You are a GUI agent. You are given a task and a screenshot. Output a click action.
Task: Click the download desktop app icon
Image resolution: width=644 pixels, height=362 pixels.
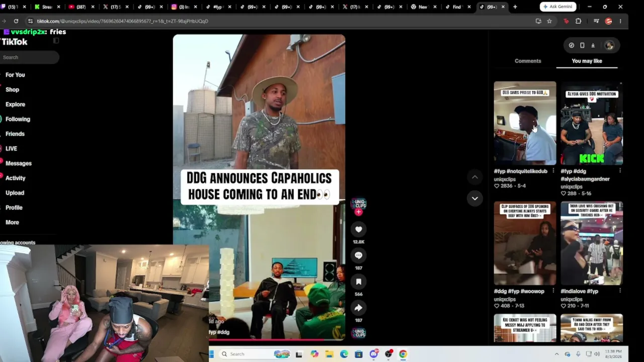593,45
